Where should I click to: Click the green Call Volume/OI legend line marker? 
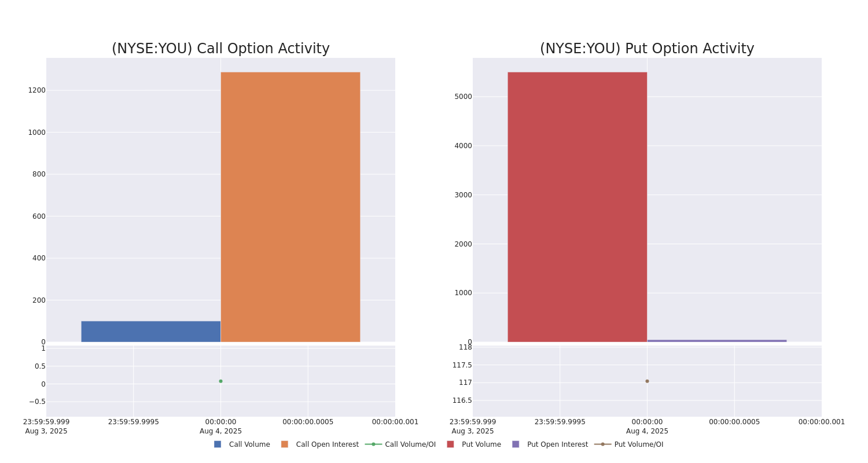(x=373, y=444)
